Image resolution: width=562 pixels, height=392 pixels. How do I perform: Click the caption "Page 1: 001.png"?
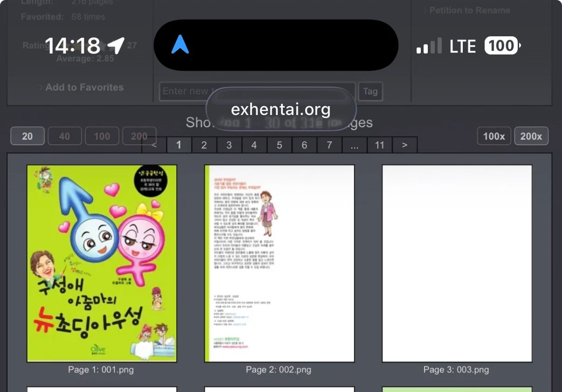coord(101,370)
